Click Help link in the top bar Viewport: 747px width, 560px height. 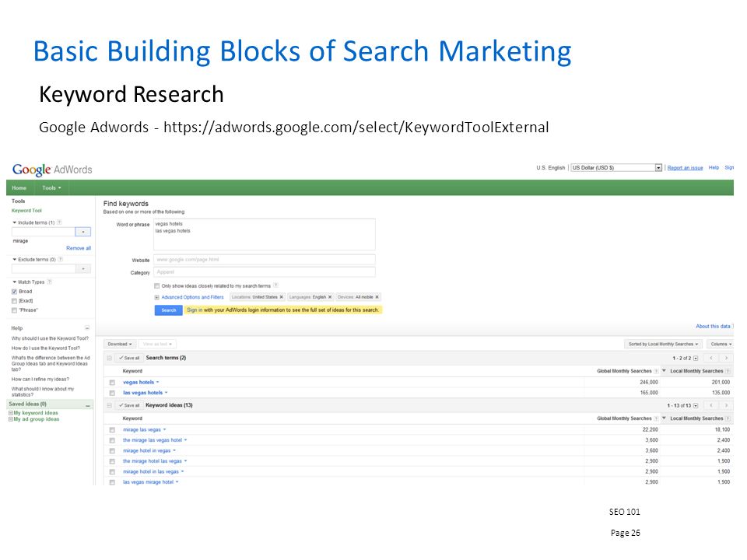(714, 168)
